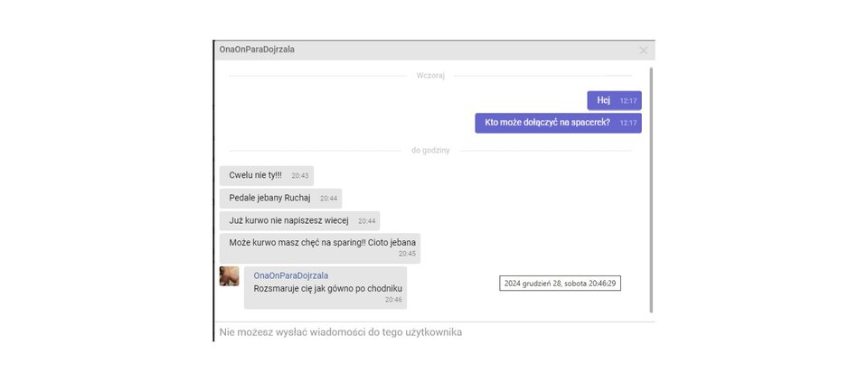Screen dimensions: 868x382
Task: Select the message ending with "napiszesz wiecej"
Action: coord(288,220)
